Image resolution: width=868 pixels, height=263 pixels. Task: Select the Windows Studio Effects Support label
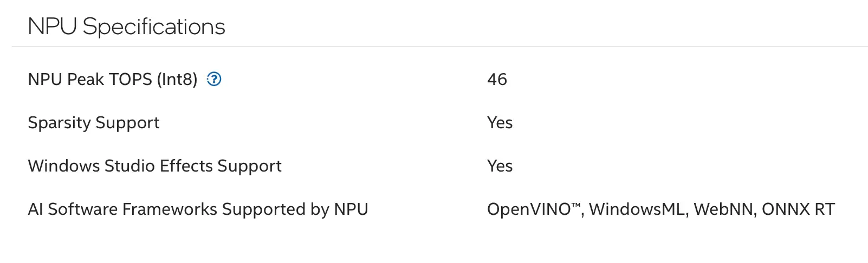(x=154, y=167)
